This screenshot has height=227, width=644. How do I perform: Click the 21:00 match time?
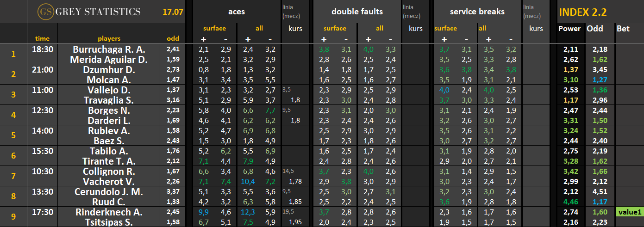pyautogui.click(x=43, y=70)
